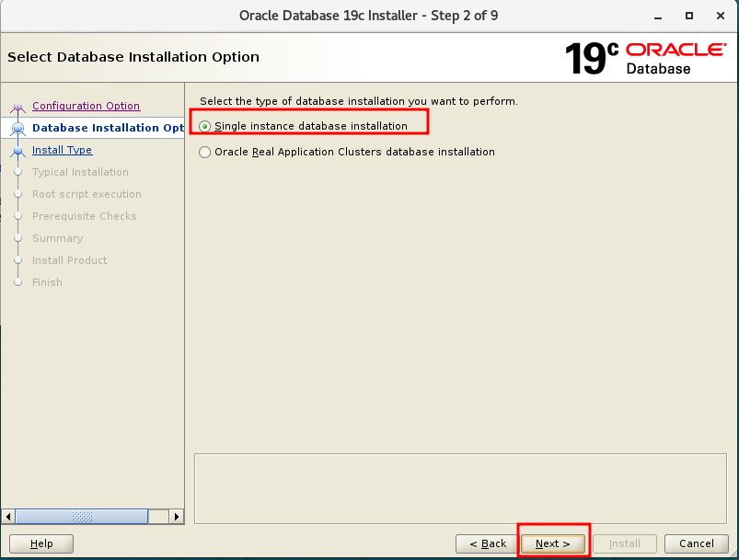
Task: Click the installer title bar text
Action: tap(368, 16)
